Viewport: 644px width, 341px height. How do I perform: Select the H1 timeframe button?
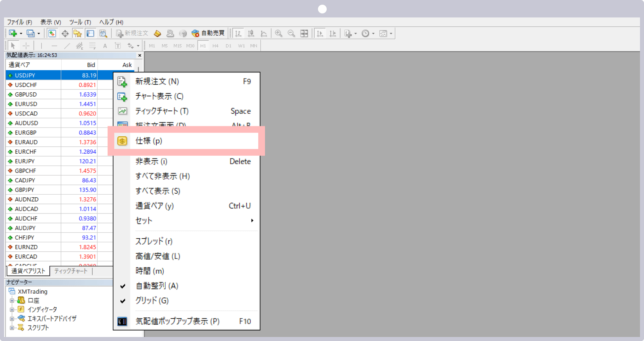(x=203, y=46)
